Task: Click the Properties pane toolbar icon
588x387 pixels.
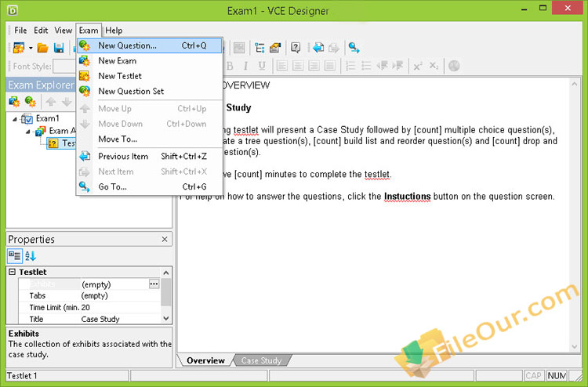Action: [x=275, y=48]
